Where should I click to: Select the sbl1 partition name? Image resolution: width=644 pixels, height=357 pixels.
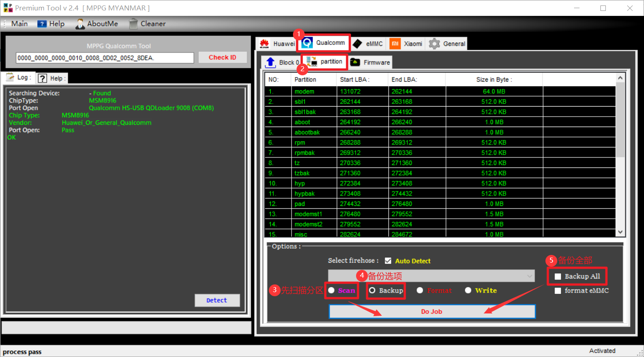(300, 102)
